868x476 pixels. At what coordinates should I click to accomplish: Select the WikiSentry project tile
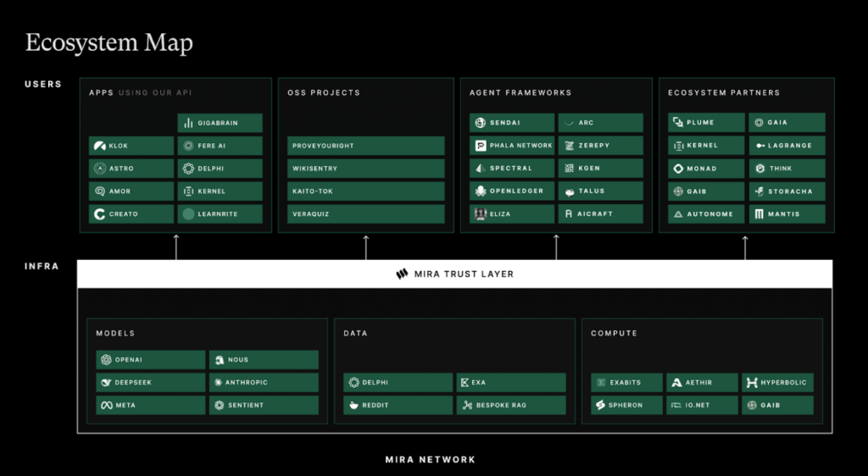pyautogui.click(x=365, y=169)
